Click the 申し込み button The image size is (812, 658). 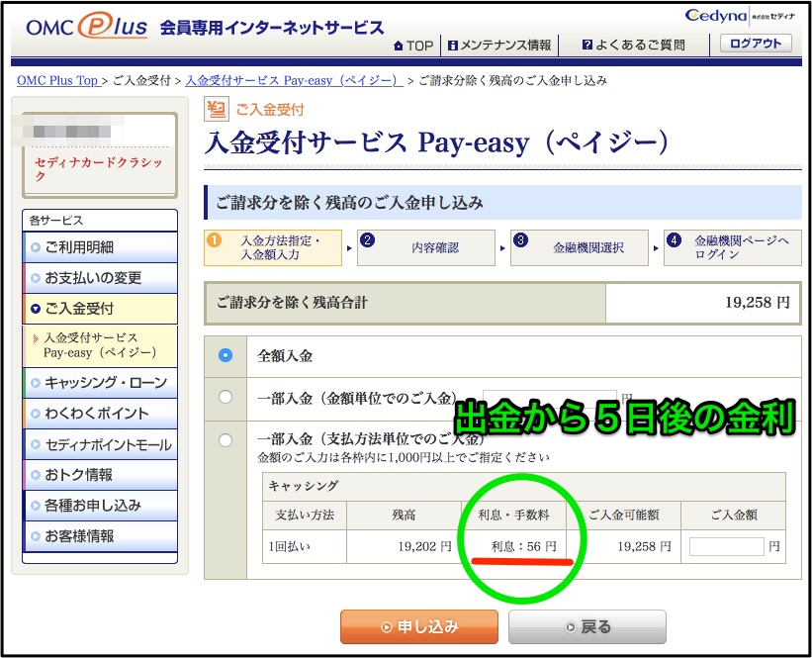pyautogui.click(x=419, y=627)
